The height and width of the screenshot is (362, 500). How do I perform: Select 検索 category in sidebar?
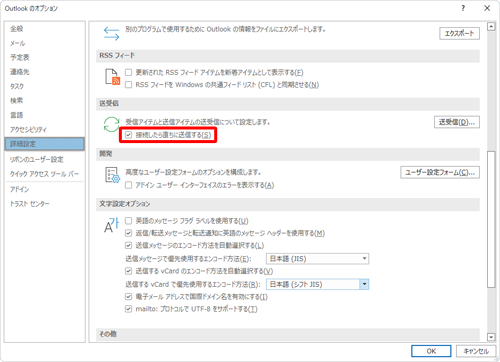[45, 100]
